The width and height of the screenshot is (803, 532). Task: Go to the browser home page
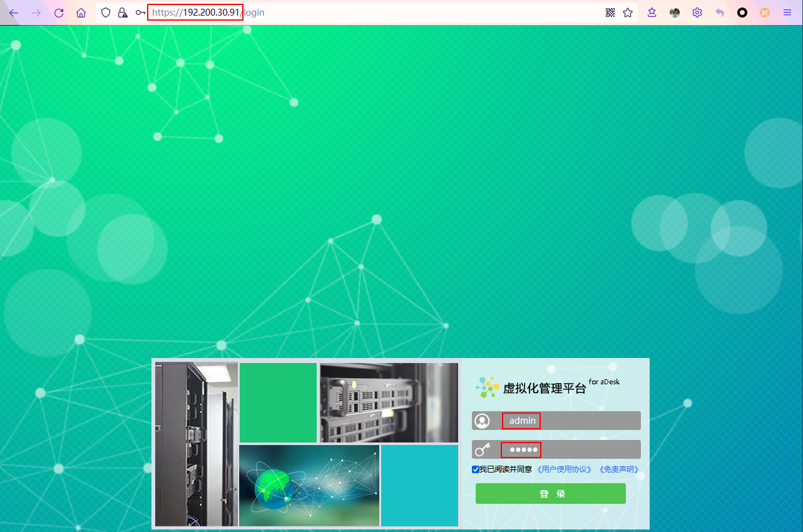click(81, 13)
